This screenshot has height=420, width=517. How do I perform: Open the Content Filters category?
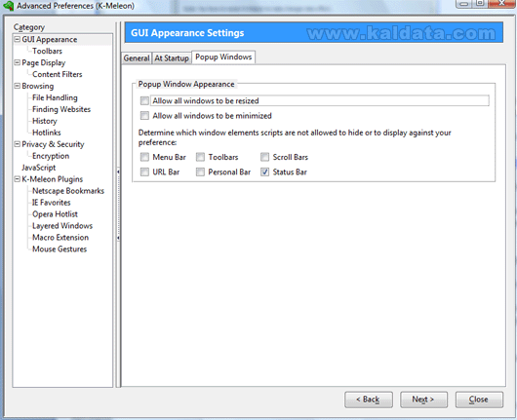(x=58, y=74)
